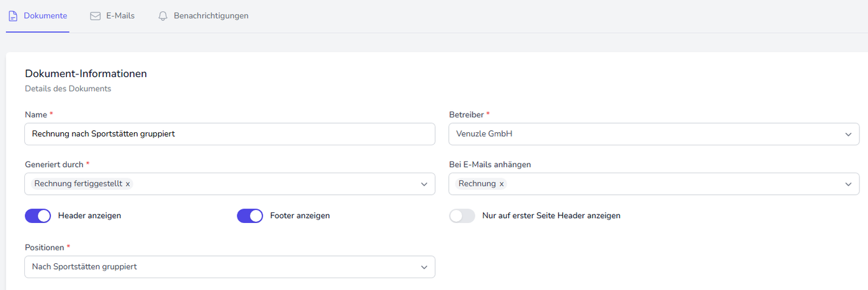The image size is (868, 290).
Task: Enable 'Nur auf erster Seite Header anzeigen'
Action: (462, 215)
